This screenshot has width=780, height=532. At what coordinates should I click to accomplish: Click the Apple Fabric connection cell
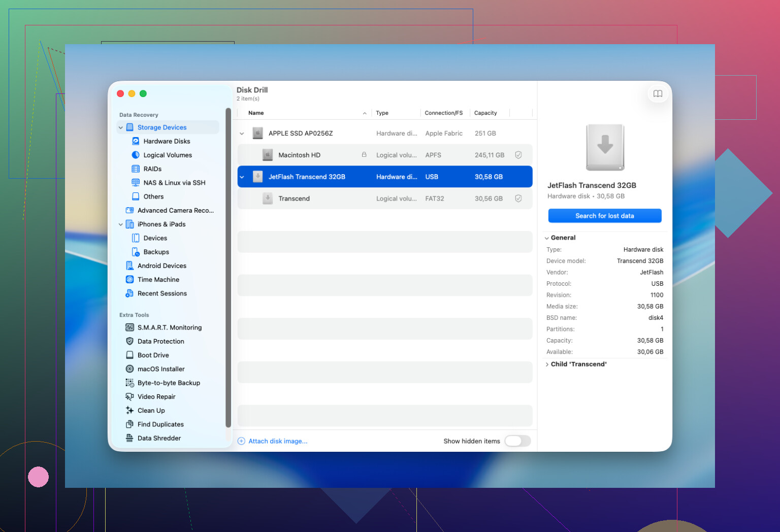tap(444, 134)
